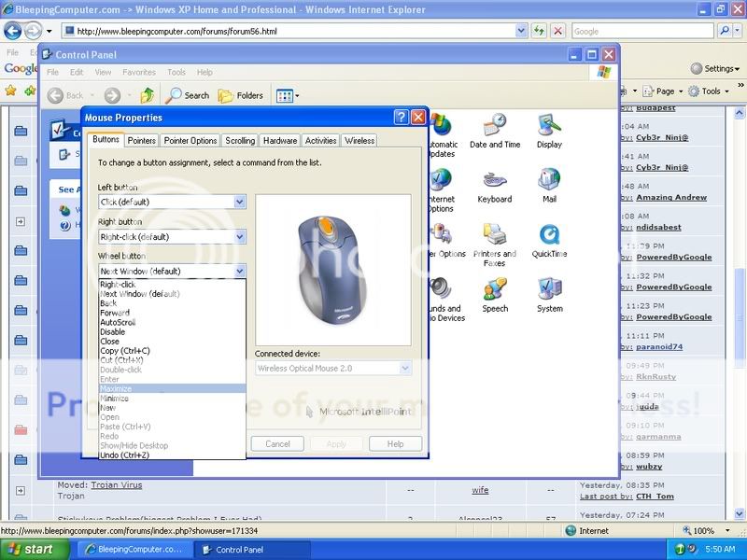Switch to the Activities tab
This screenshot has height=560, width=747.
pos(320,141)
